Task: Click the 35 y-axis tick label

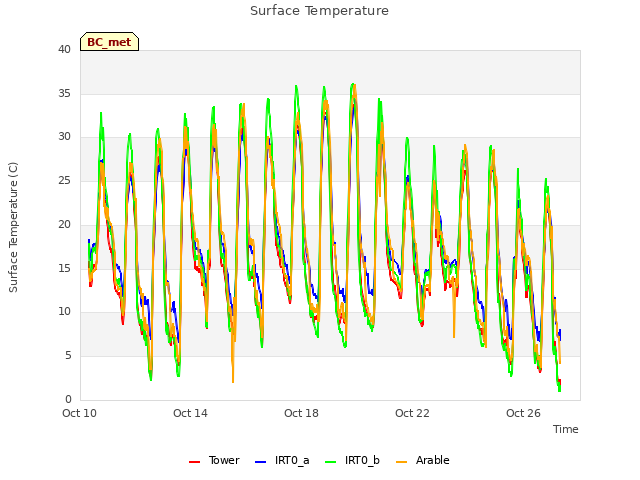Action: [64, 93]
